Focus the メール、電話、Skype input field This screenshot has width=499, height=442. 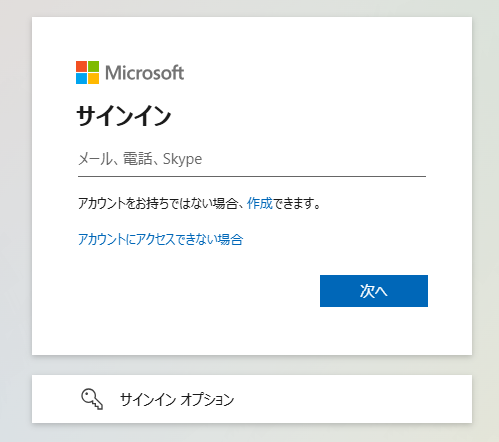pos(252,159)
